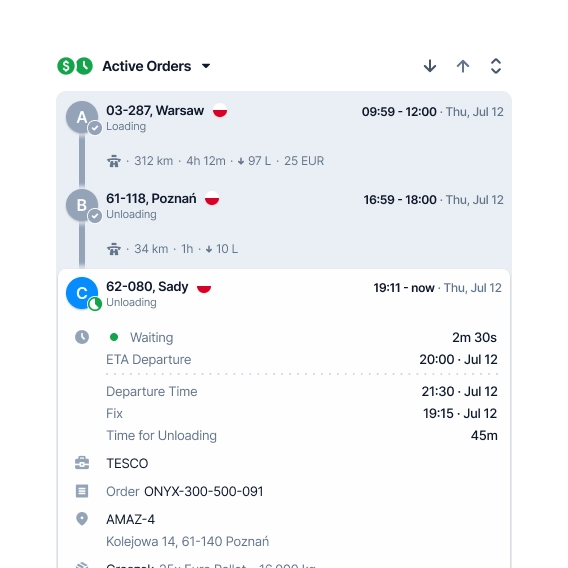The width and height of the screenshot is (568, 568).
Task: Click the up arrow sort icon
Action: click(463, 66)
